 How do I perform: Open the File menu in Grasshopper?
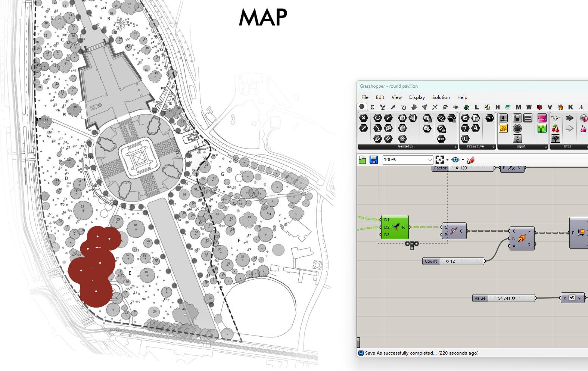tap(365, 97)
